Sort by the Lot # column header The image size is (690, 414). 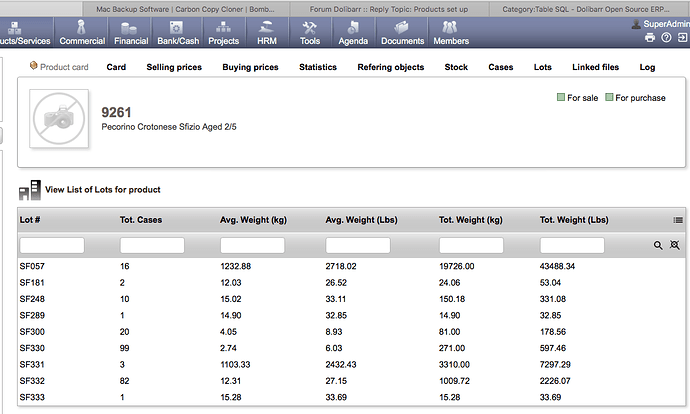pos(30,220)
